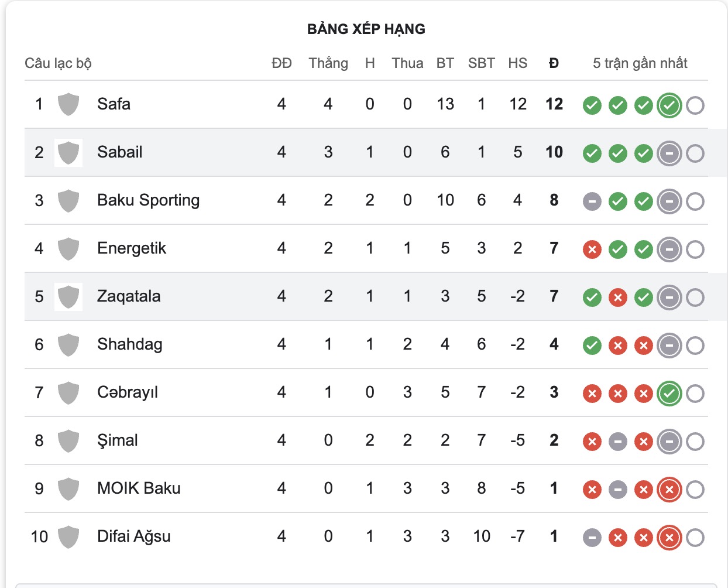Open the Safa team name link
This screenshot has width=728, height=588.
tap(113, 104)
